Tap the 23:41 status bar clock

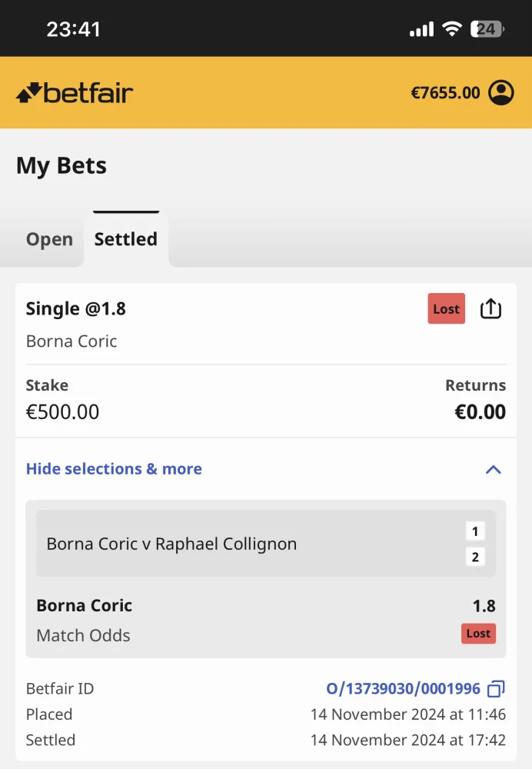73,29
